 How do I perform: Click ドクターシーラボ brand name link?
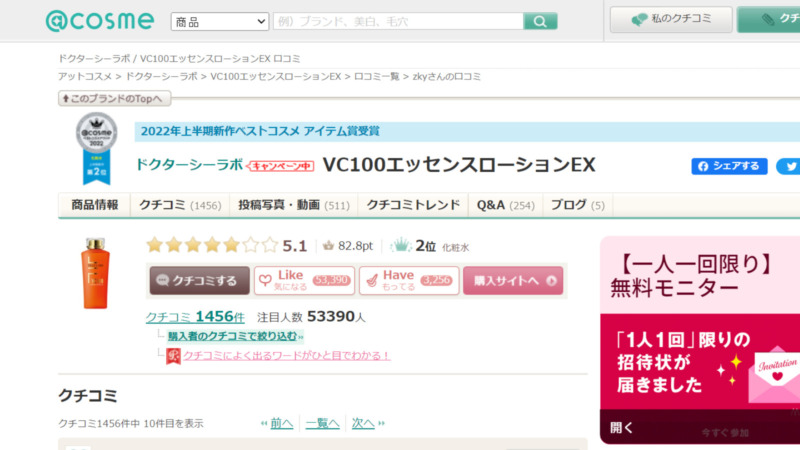(x=189, y=165)
